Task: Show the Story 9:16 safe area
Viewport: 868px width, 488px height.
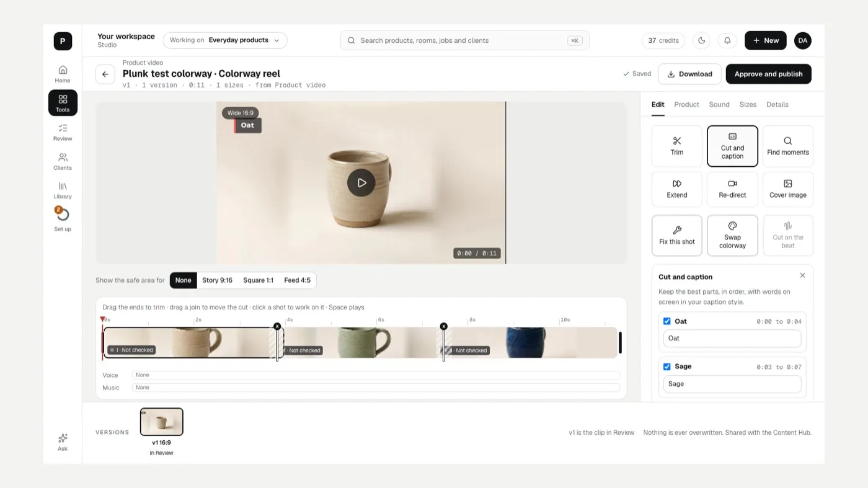Action: [217, 280]
